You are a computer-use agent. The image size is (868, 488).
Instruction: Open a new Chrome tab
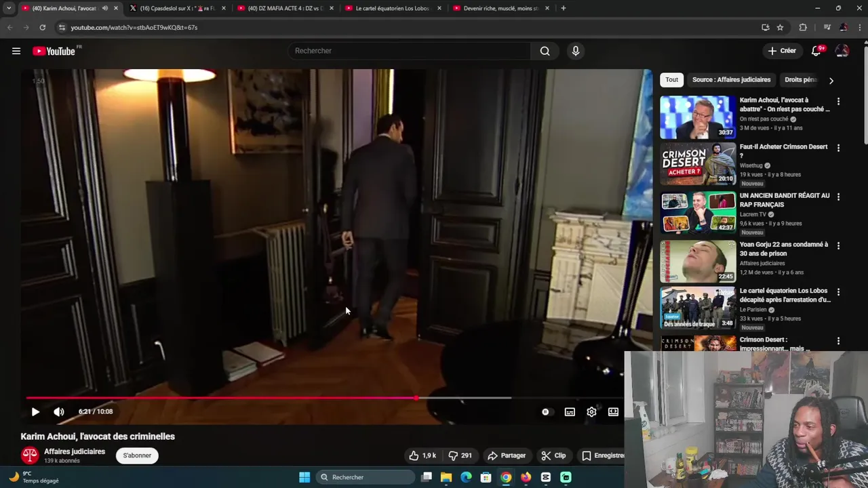[563, 8]
